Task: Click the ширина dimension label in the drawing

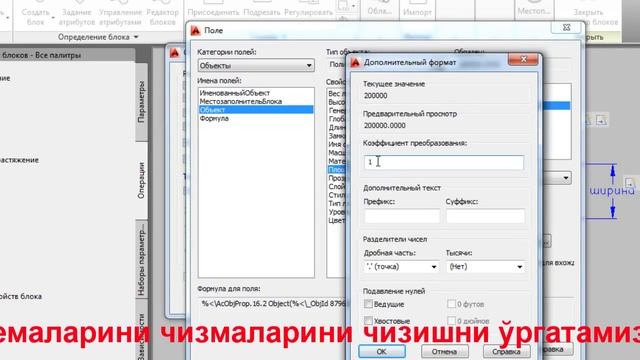Action: (612, 191)
